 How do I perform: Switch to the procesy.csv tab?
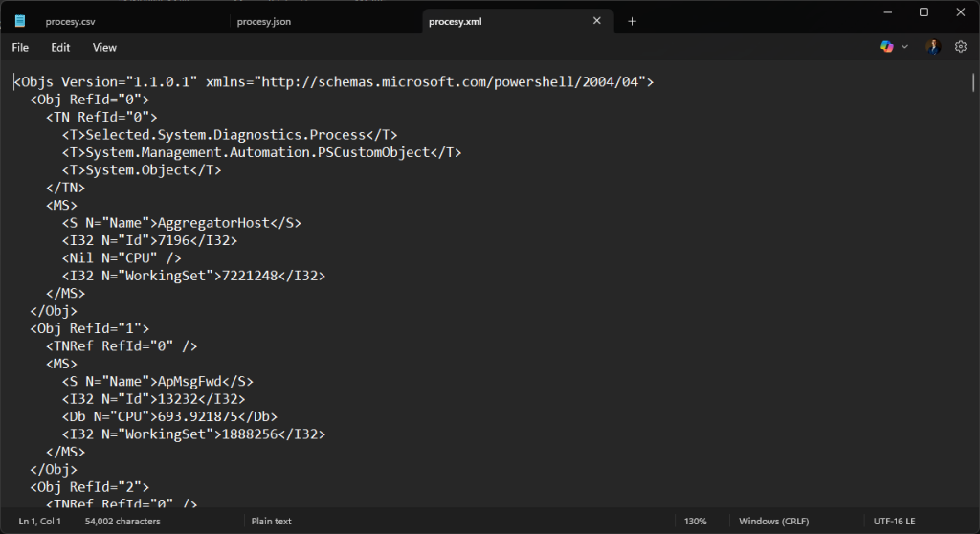point(70,22)
